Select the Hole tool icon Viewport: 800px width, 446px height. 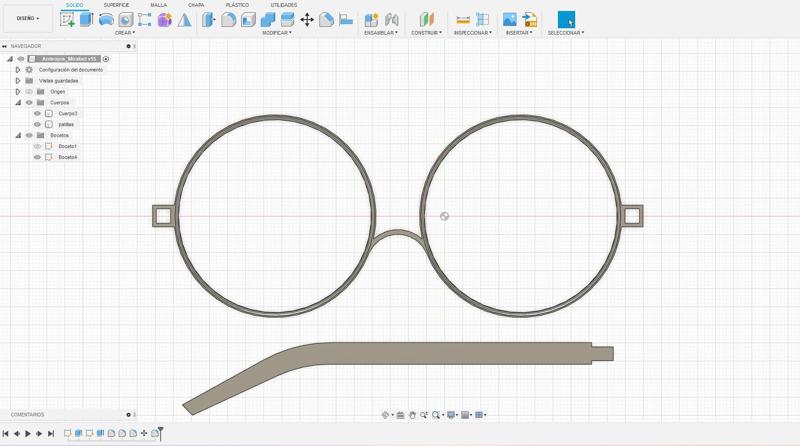tap(126, 20)
